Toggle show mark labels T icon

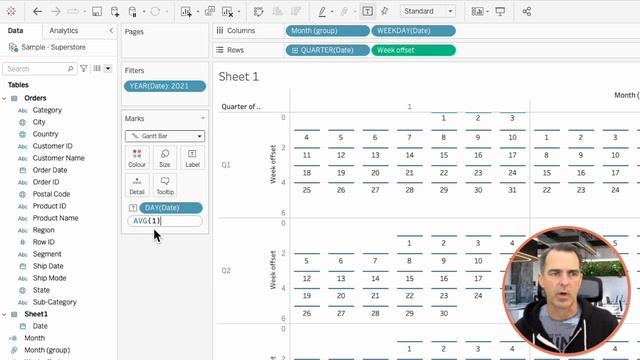click(367, 11)
